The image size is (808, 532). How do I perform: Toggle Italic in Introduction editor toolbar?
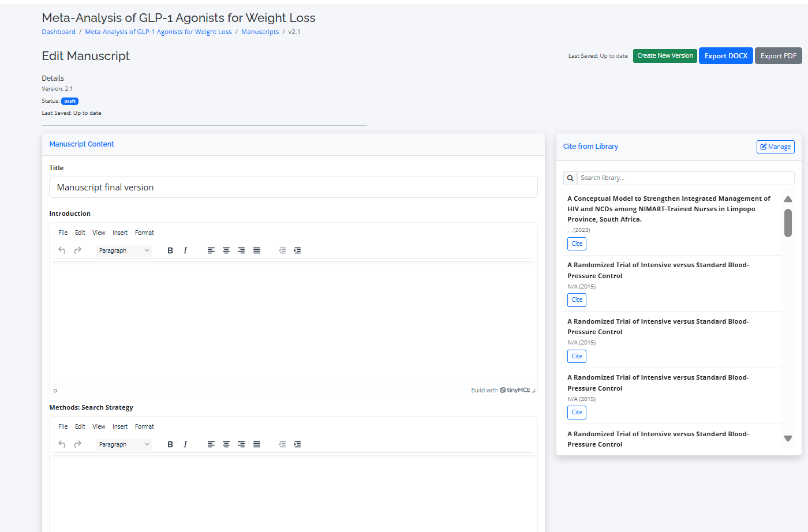(185, 250)
